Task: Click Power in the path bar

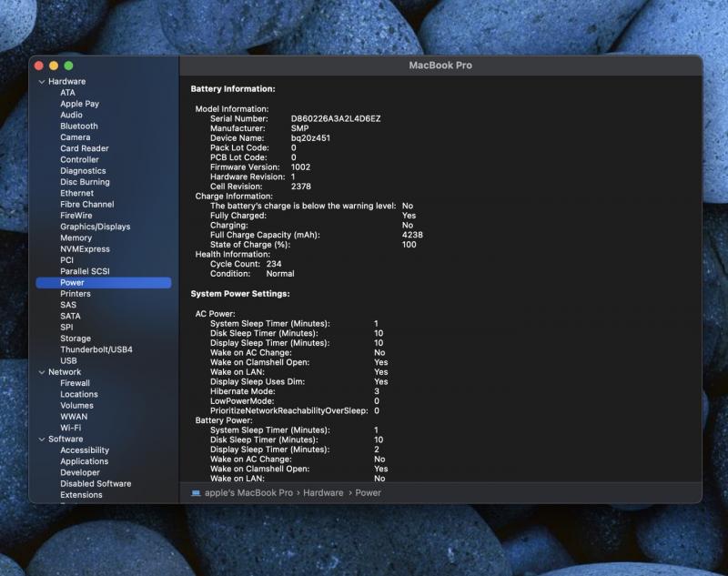Action: click(368, 493)
